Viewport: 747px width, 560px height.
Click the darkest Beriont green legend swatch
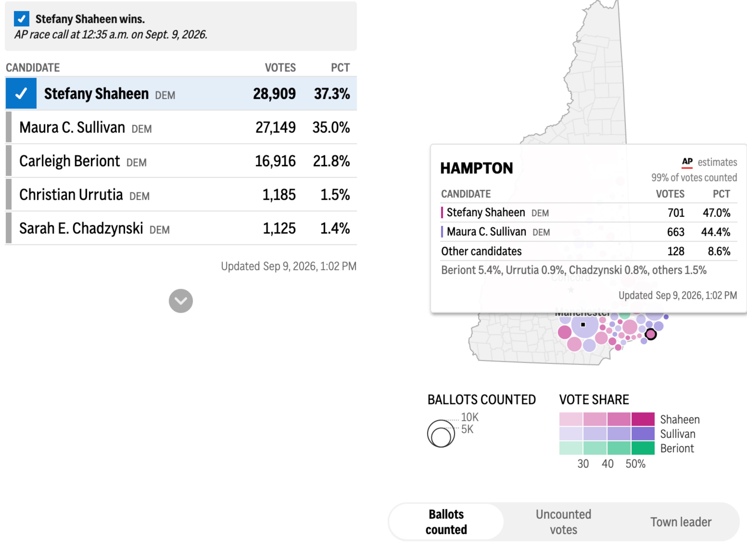(x=643, y=448)
